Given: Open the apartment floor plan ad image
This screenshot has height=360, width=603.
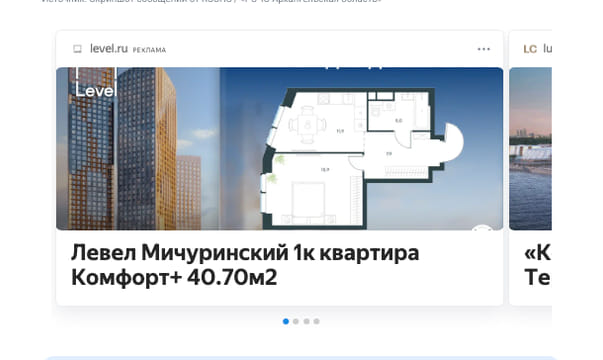Looking at the screenshot, I should coord(280,148).
